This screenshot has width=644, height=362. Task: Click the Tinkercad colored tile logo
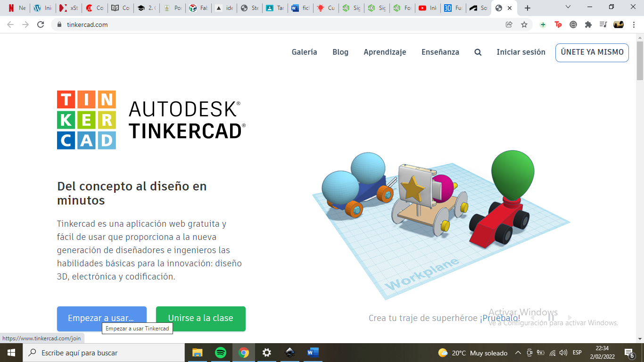[86, 120]
